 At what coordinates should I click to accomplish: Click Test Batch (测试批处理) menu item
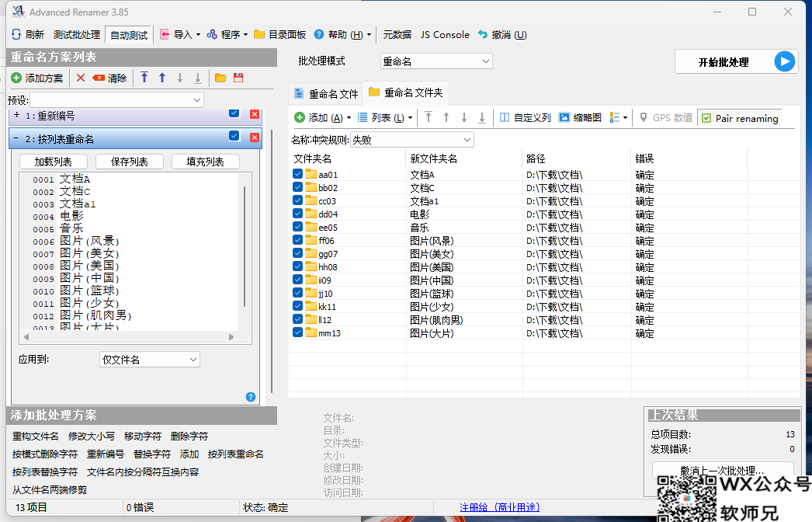77,34
